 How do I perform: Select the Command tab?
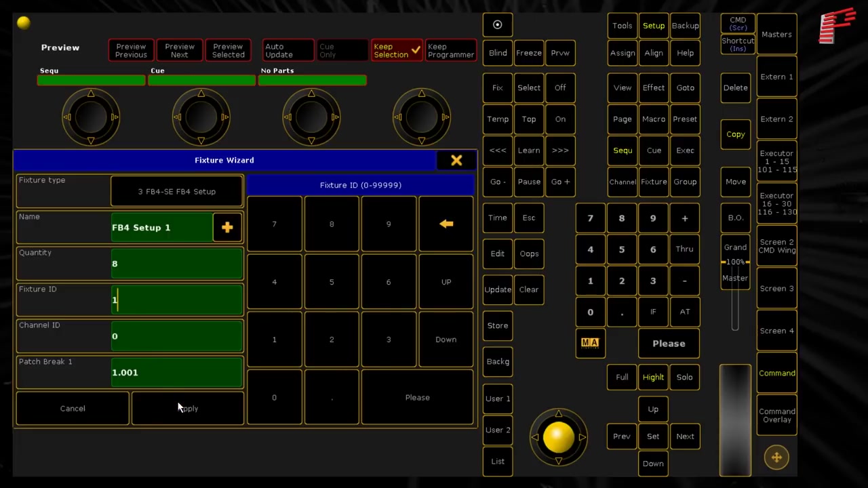click(x=776, y=373)
